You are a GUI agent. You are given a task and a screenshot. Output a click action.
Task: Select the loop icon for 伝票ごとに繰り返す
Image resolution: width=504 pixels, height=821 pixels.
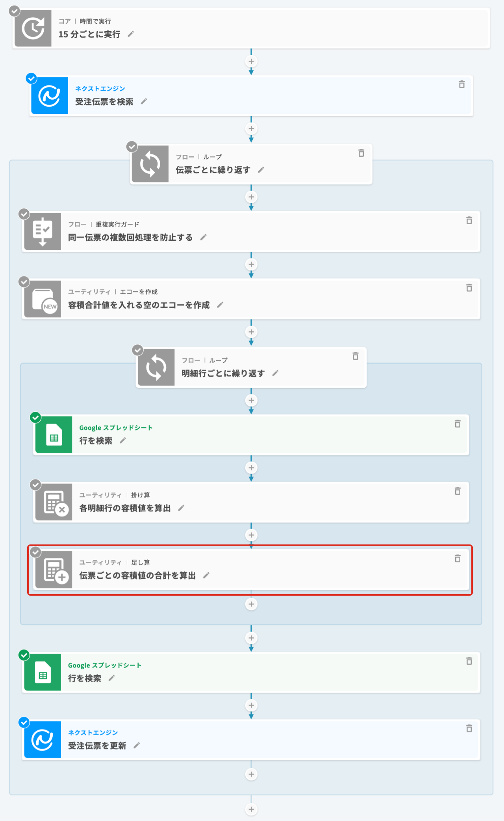pos(150,164)
